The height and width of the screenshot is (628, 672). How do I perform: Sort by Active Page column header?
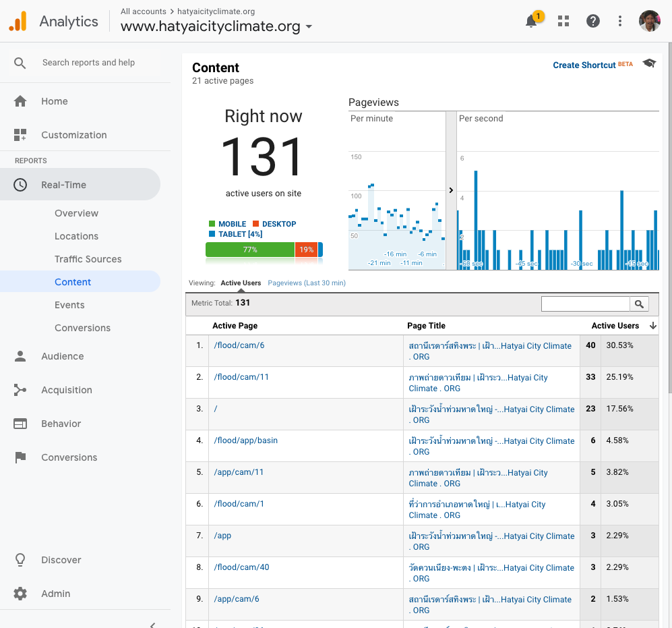235,326
